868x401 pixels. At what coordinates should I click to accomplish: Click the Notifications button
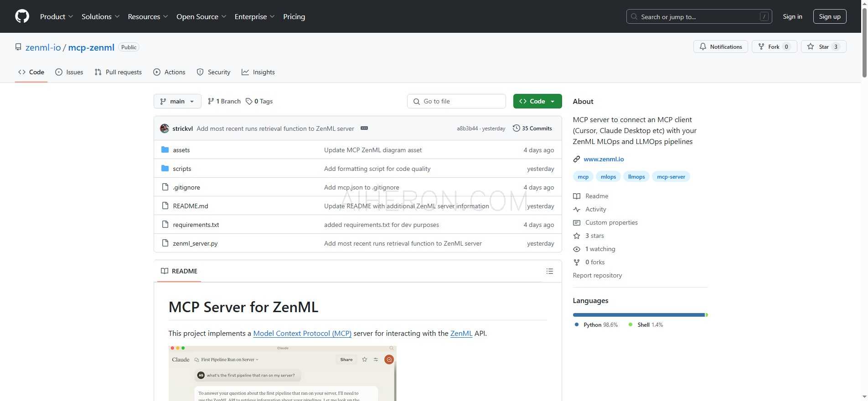click(721, 46)
